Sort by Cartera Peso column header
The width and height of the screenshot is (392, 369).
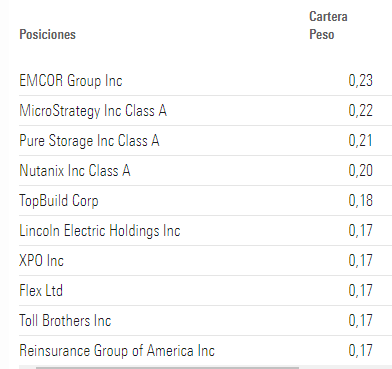click(x=328, y=25)
